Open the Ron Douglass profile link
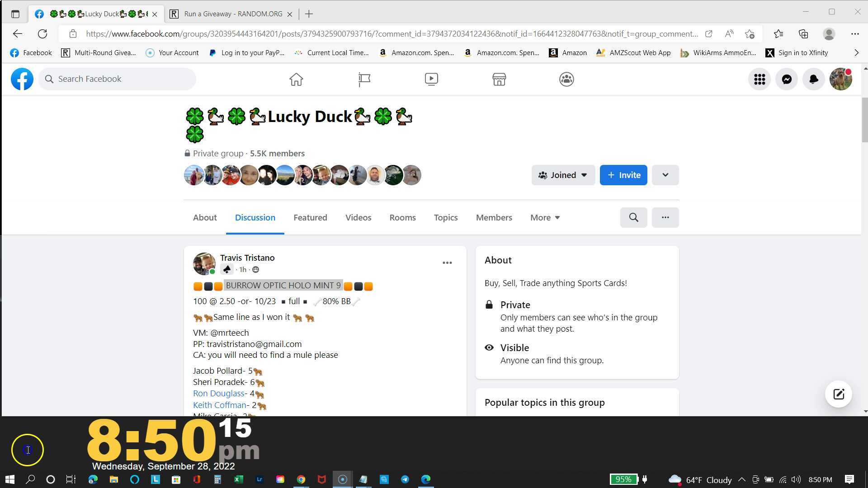 pyautogui.click(x=218, y=394)
